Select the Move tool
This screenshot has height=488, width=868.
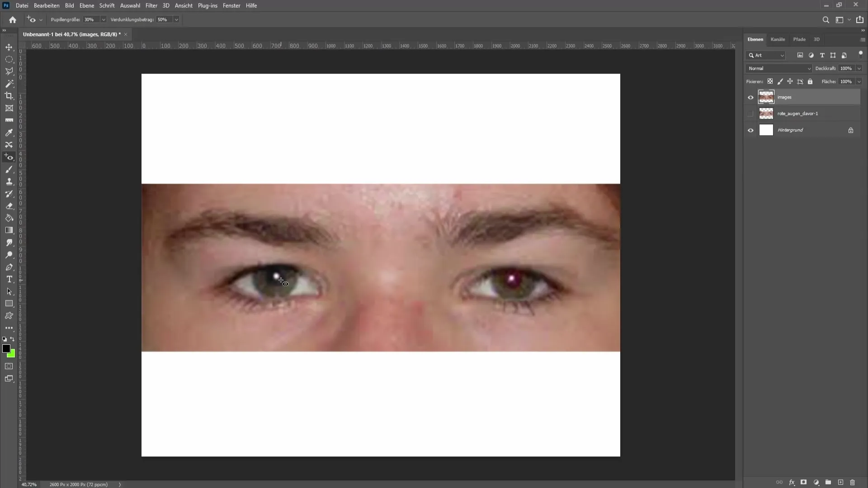(x=9, y=47)
